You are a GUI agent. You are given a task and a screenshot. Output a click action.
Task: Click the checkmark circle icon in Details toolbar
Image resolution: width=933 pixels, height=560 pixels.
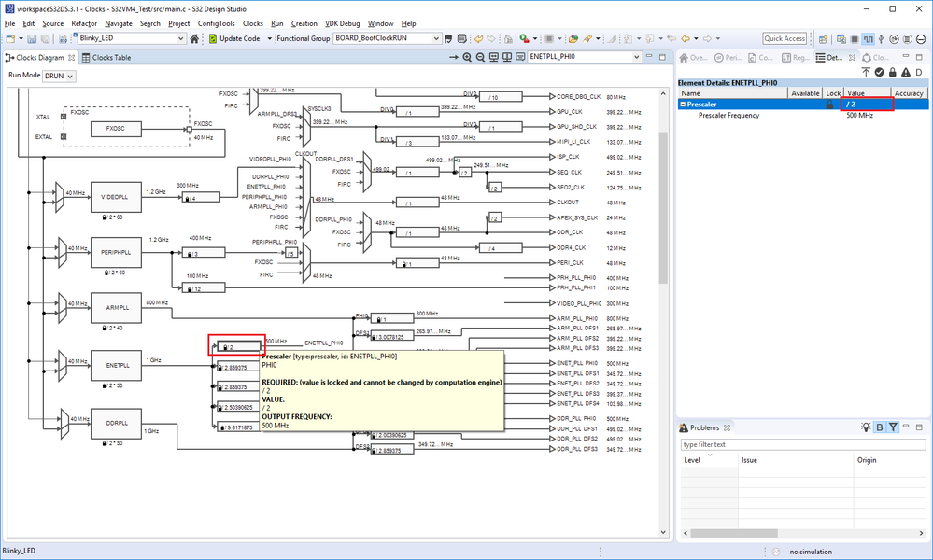click(x=880, y=72)
